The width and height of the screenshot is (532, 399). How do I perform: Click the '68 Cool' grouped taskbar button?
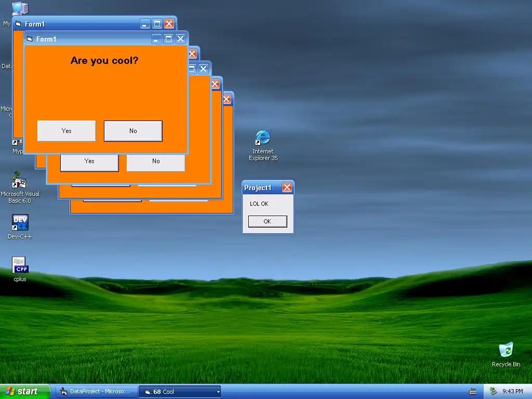pyautogui.click(x=180, y=392)
